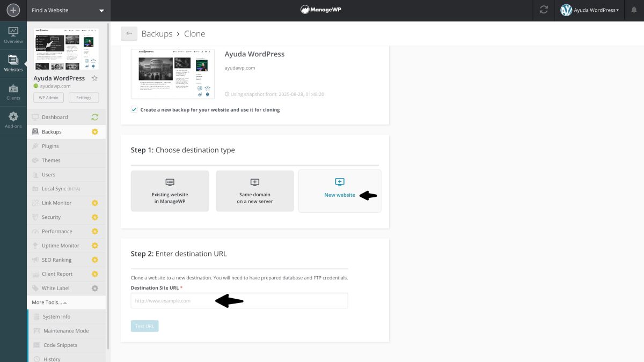Click the WP Admin button
Viewport: 644px width, 362px height.
(48, 97)
